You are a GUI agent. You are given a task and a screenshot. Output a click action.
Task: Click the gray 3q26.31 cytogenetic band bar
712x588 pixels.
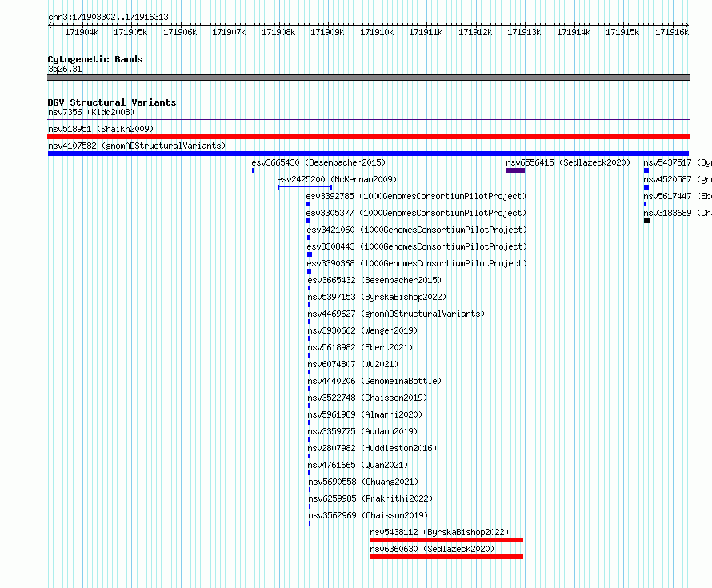[x=368, y=78]
